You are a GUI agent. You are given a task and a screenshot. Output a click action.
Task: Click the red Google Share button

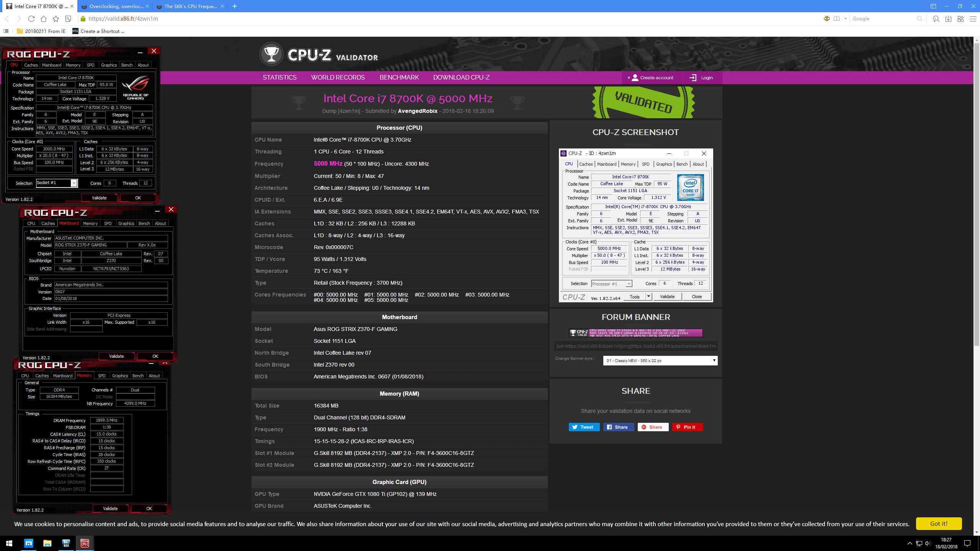(653, 427)
